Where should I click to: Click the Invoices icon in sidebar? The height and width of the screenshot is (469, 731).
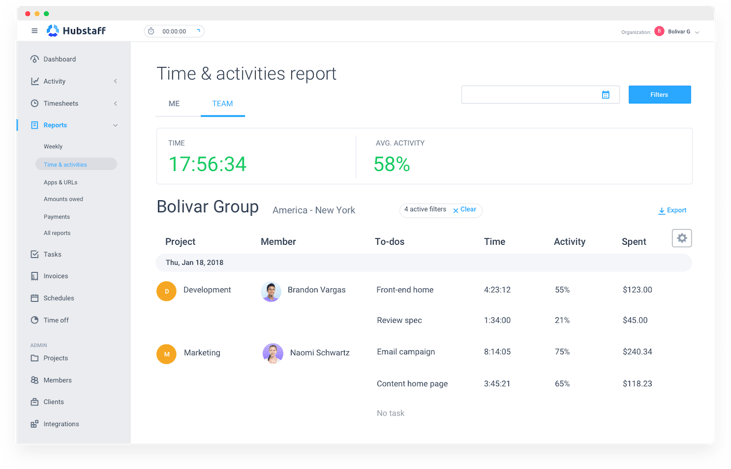(34, 276)
